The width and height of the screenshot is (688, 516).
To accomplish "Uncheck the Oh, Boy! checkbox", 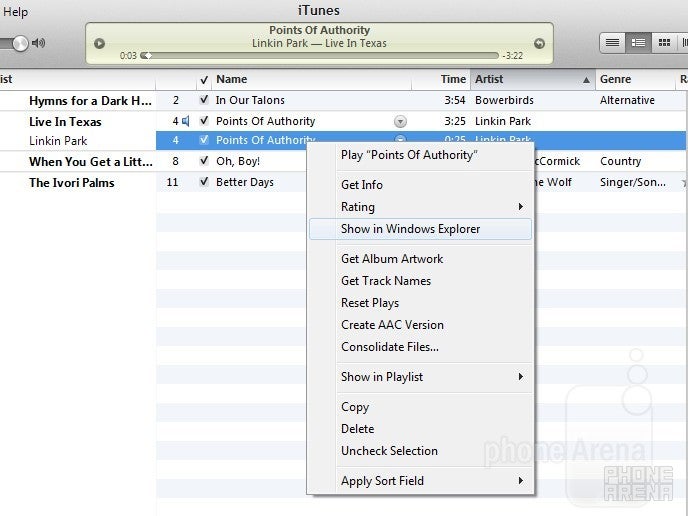I will coord(204,161).
